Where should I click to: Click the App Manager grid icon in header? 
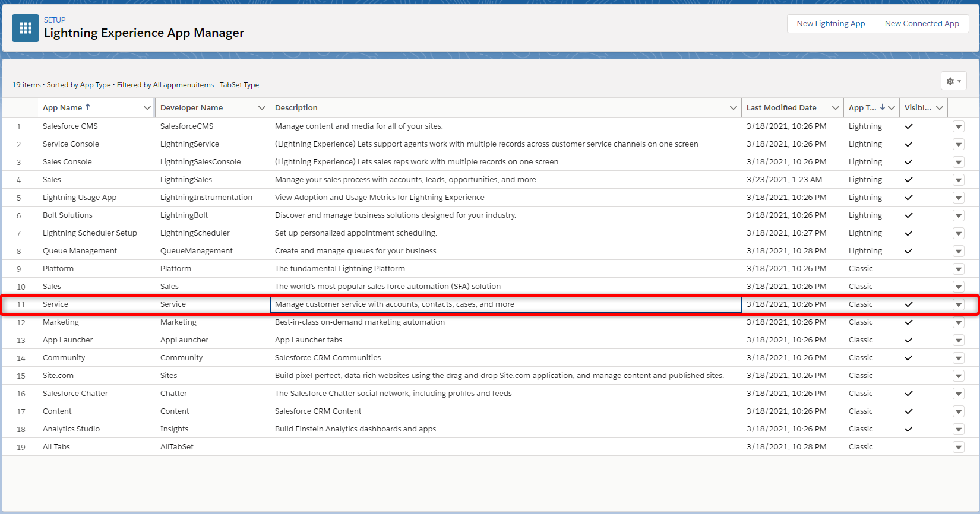26,28
